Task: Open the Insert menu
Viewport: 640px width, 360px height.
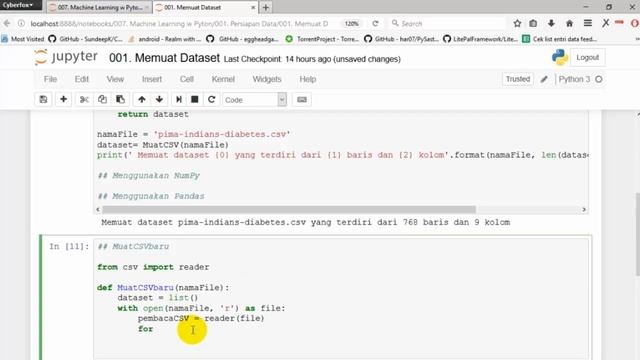Action: 152,79
